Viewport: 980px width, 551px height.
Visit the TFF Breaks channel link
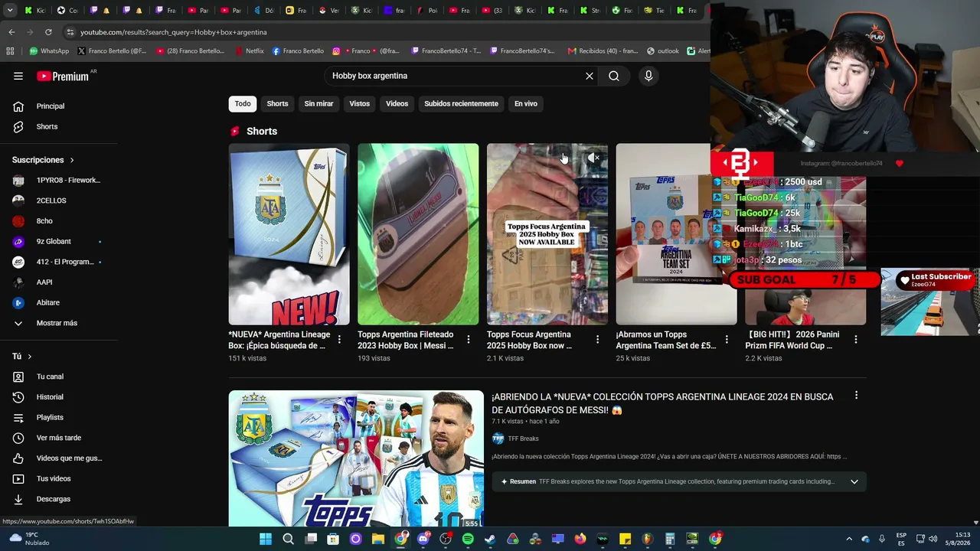tap(523, 439)
